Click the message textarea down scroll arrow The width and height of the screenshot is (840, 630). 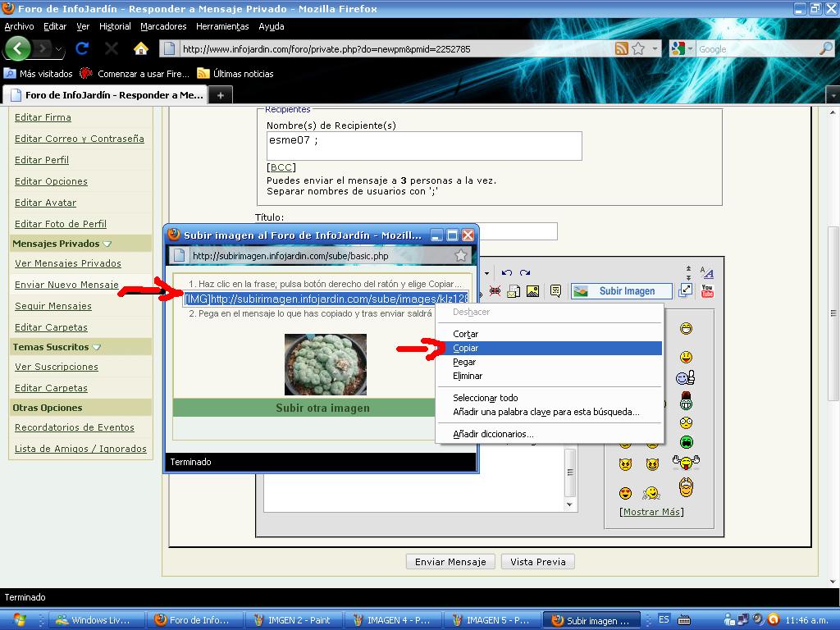[x=570, y=504]
